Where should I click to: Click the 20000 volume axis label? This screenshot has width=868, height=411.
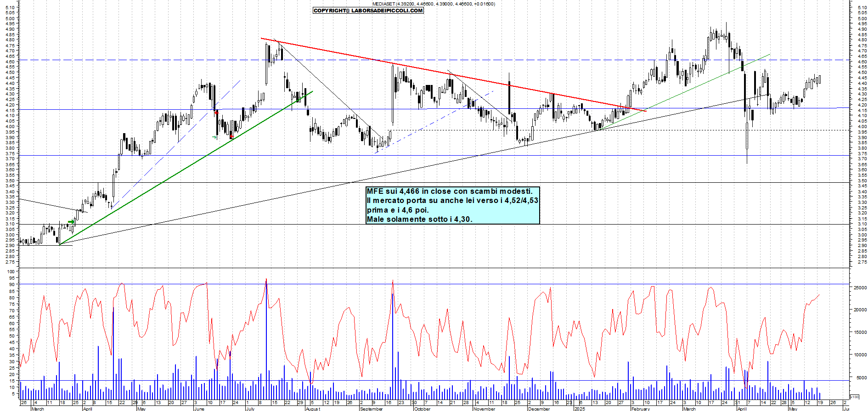[x=860, y=310]
